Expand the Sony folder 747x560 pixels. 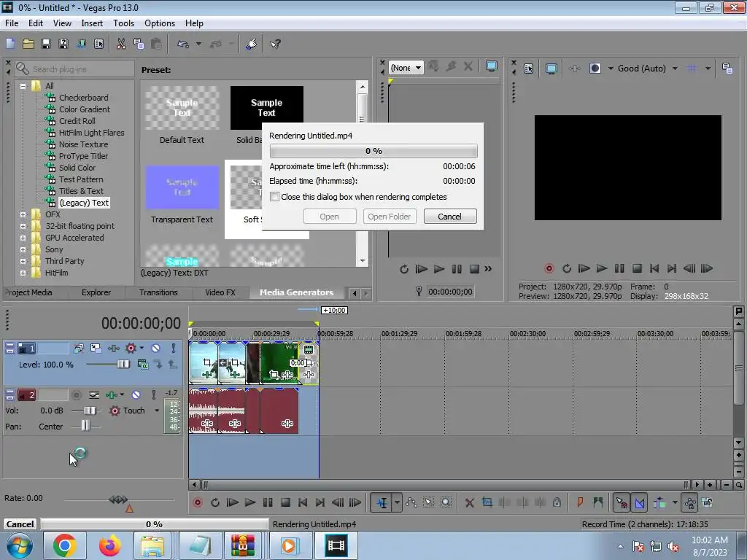[x=23, y=249]
